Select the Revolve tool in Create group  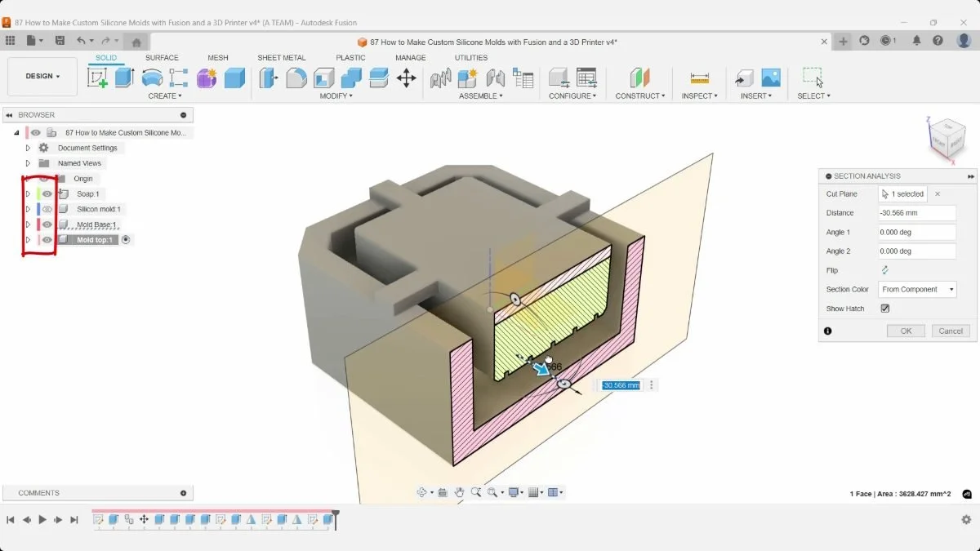(152, 78)
